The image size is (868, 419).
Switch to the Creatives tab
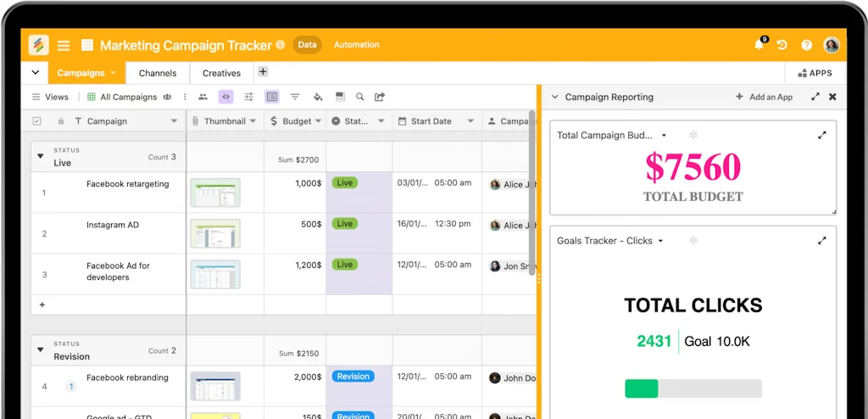(x=221, y=73)
